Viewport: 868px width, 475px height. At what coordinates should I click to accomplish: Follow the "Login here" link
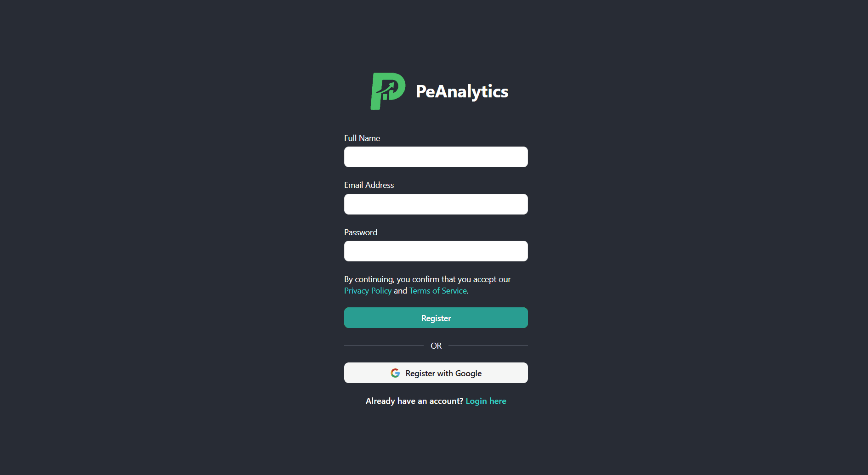pyautogui.click(x=486, y=401)
